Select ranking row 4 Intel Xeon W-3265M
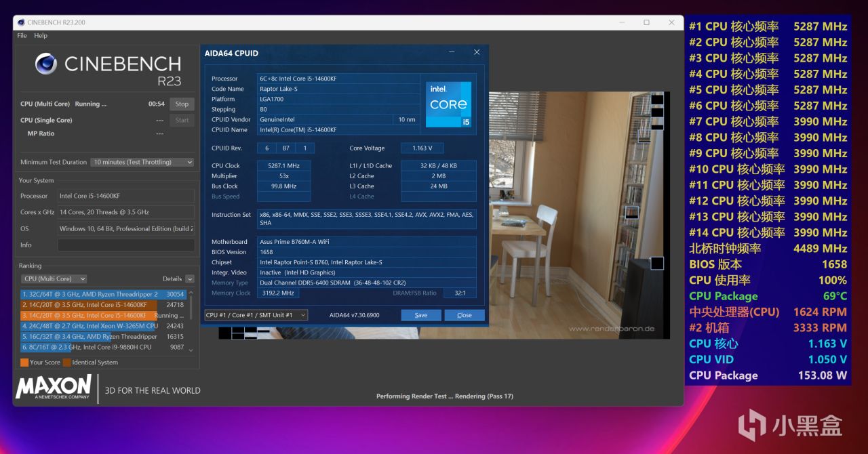 pyautogui.click(x=103, y=326)
